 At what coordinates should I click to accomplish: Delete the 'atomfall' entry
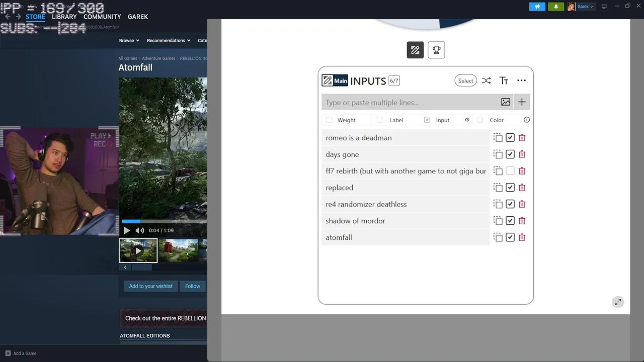coord(522,237)
